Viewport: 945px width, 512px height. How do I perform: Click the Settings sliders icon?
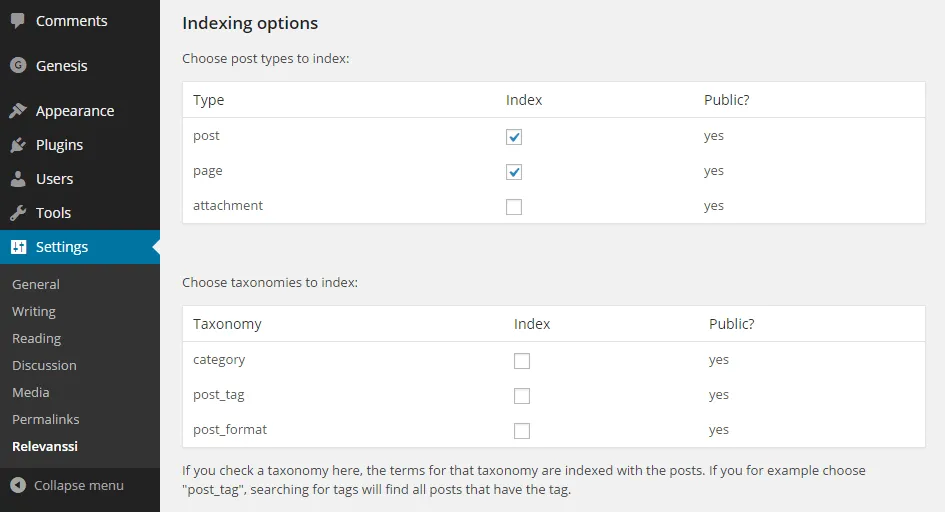click(19, 246)
